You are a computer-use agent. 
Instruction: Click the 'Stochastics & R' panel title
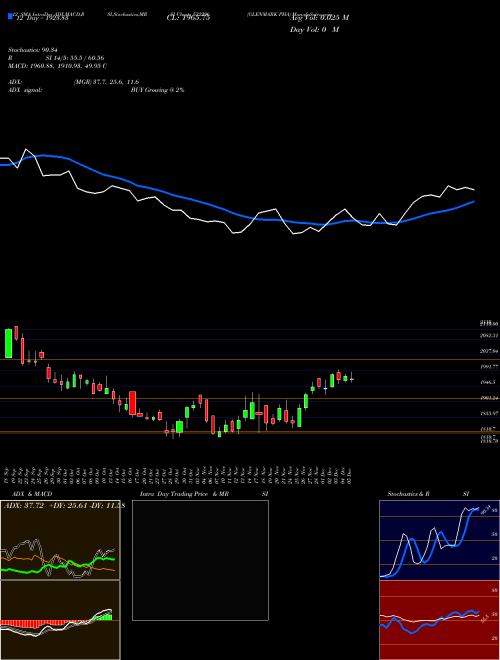coord(408,494)
